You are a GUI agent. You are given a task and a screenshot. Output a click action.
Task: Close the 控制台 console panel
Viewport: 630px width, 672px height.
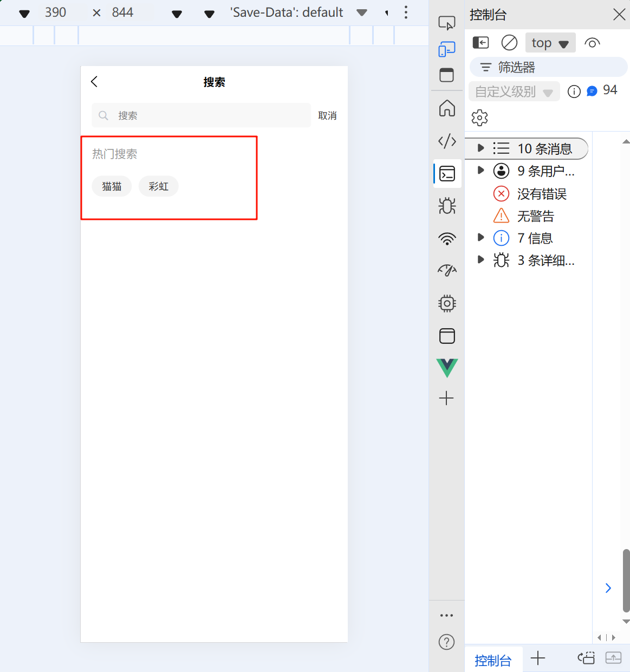(x=619, y=15)
